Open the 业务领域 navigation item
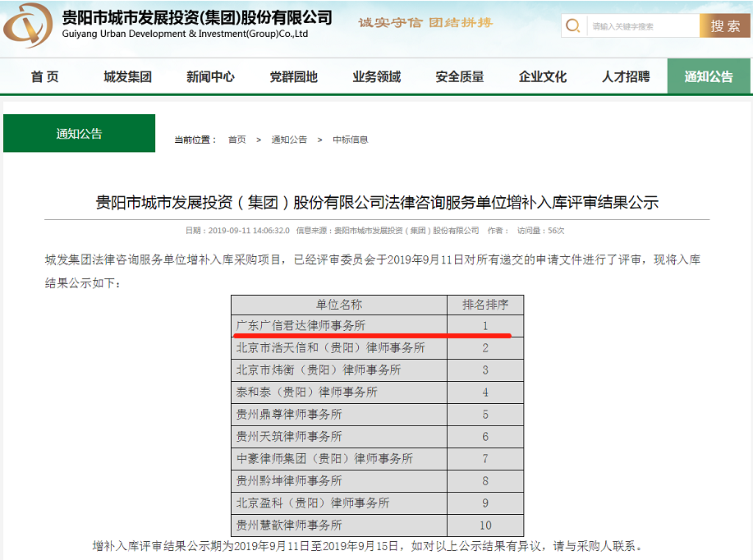The width and height of the screenshot is (753, 560). coord(376,76)
